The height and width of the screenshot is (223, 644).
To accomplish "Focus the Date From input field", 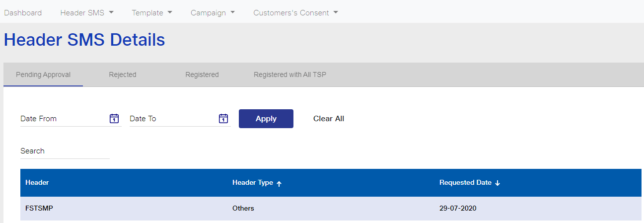I will [x=64, y=119].
